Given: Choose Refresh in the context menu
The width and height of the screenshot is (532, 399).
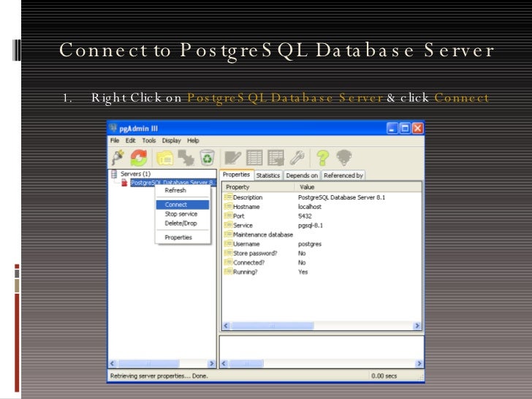Looking at the screenshot, I should tap(183, 190).
